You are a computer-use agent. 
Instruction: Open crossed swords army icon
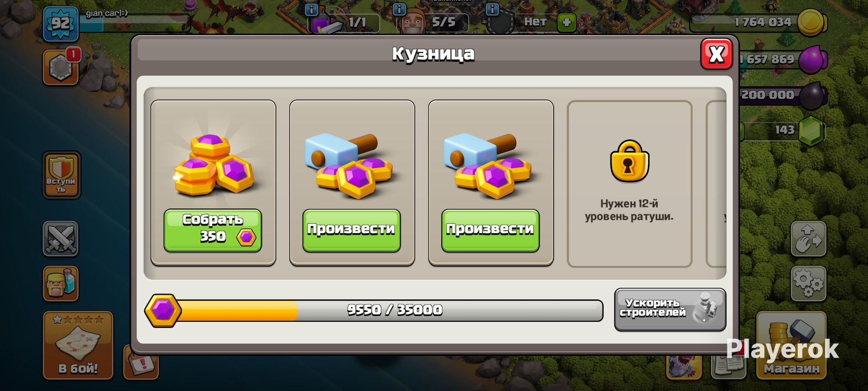tap(61, 238)
